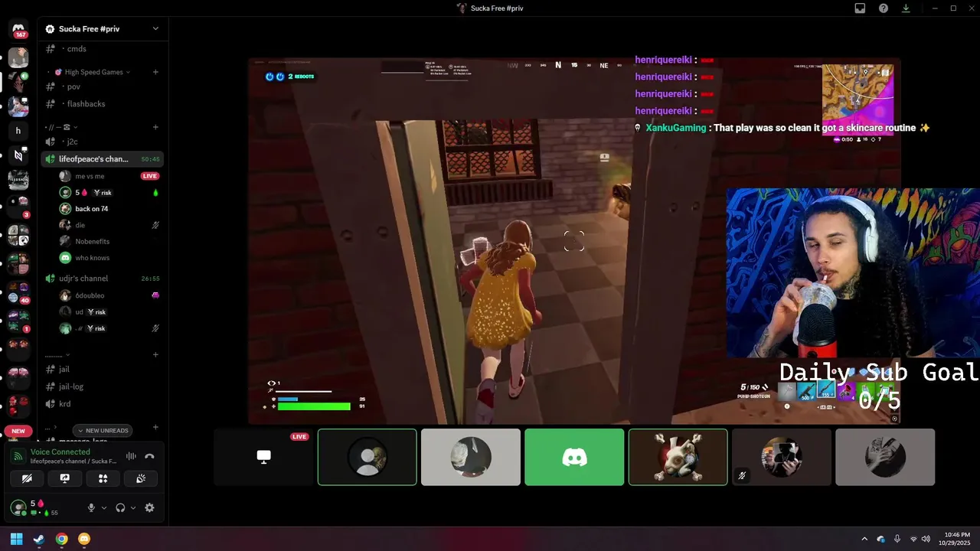Viewport: 980px width, 551px height.
Task: Deafen with the headphones button
Action: (x=120, y=507)
